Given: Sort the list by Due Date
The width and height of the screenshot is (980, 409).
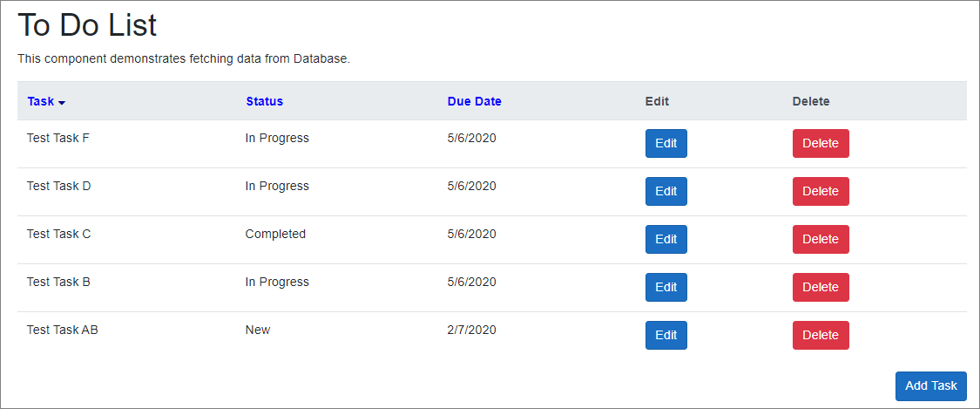Looking at the screenshot, I should coord(474,101).
